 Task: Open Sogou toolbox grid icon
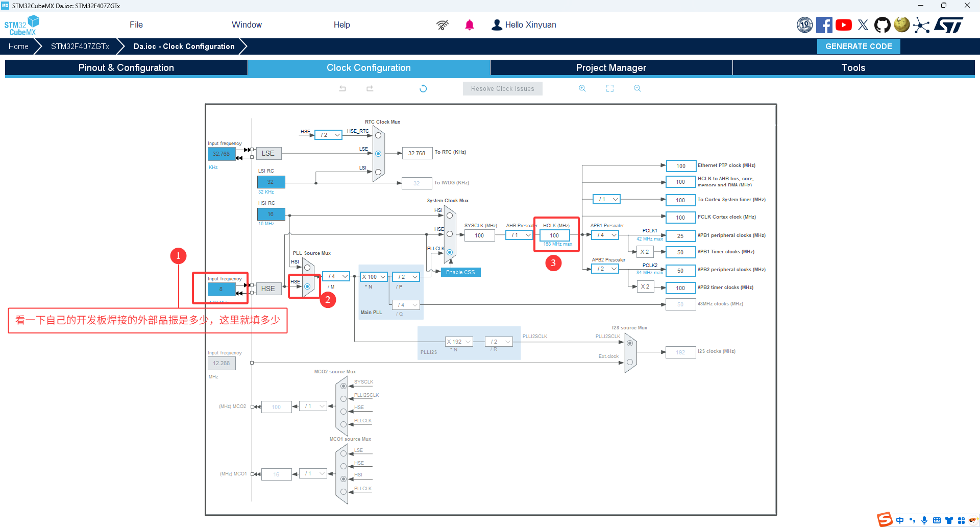pyautogui.click(x=961, y=520)
